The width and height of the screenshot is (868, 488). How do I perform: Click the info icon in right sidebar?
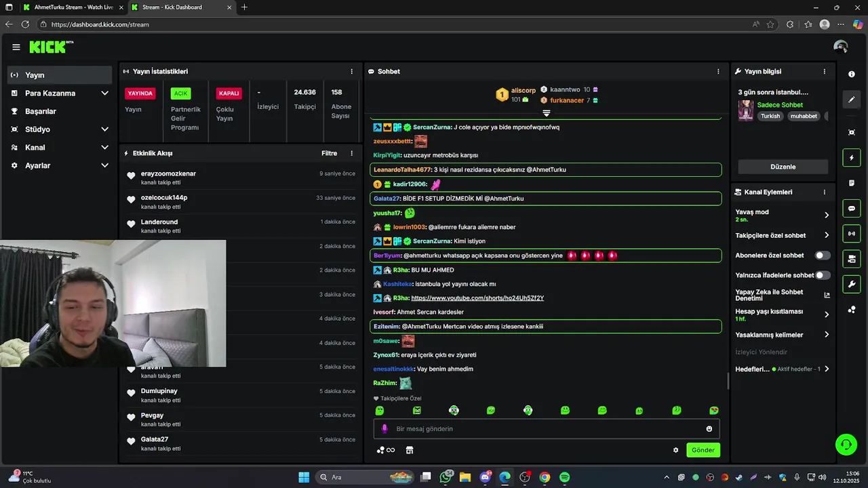click(852, 75)
